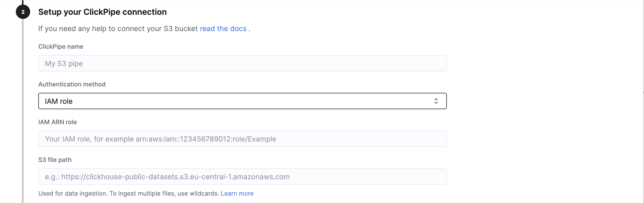Viewport: 644px width, 203px height.
Task: Open the "Learn more" wildcards link
Action: (237, 193)
